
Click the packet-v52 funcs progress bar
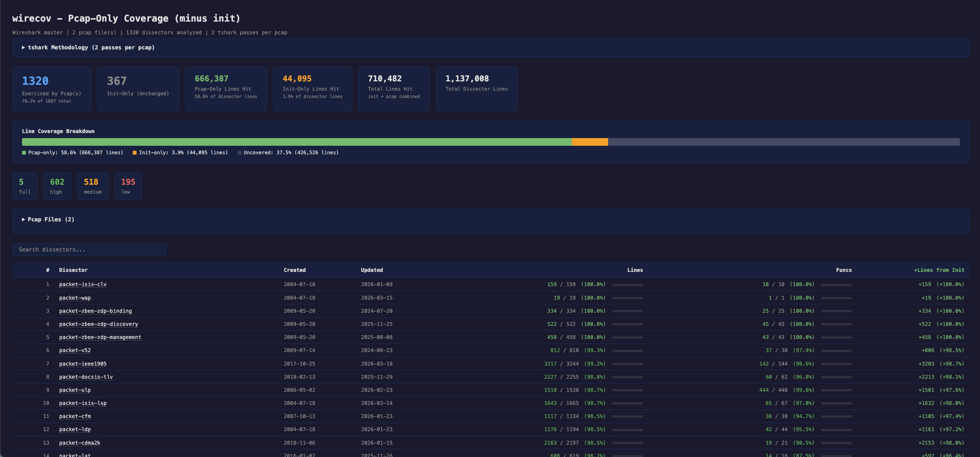(x=836, y=351)
